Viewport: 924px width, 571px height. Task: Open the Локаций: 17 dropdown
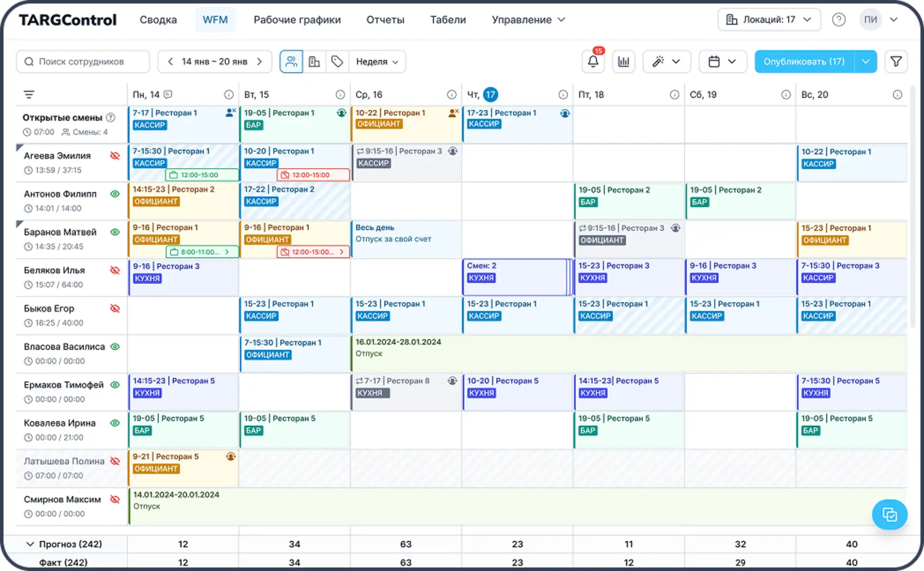[x=769, y=20]
